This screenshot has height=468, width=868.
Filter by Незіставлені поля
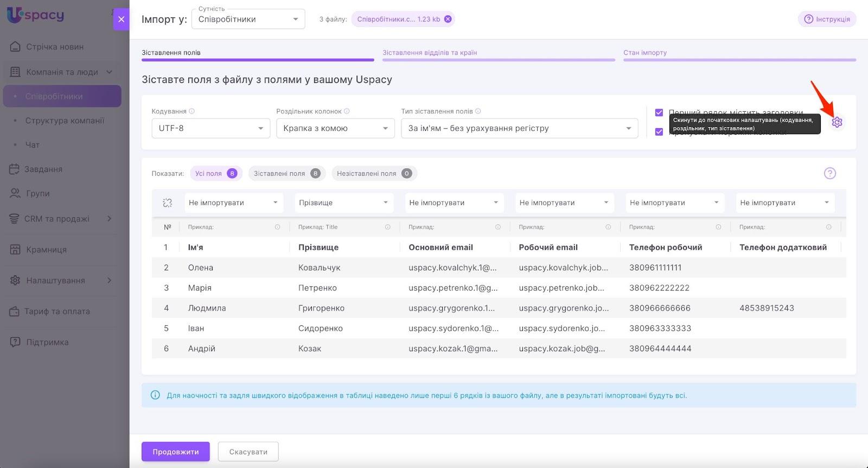coord(374,173)
